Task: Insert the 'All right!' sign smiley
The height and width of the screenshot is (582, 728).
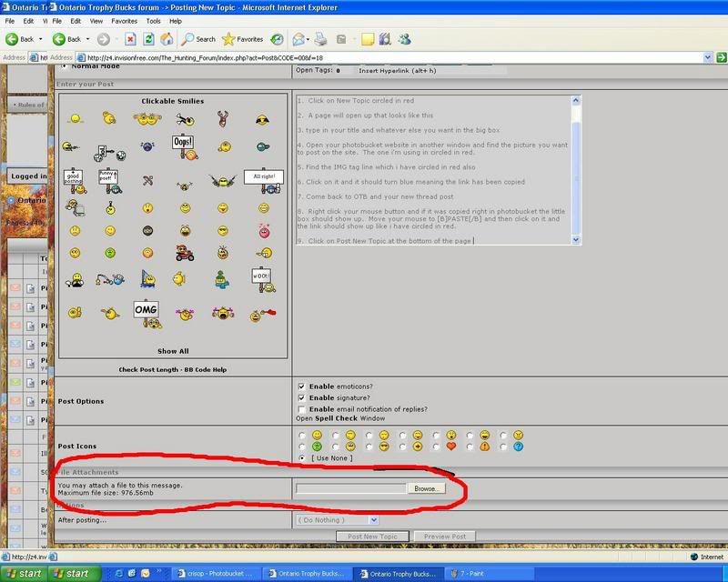Action: (264, 181)
